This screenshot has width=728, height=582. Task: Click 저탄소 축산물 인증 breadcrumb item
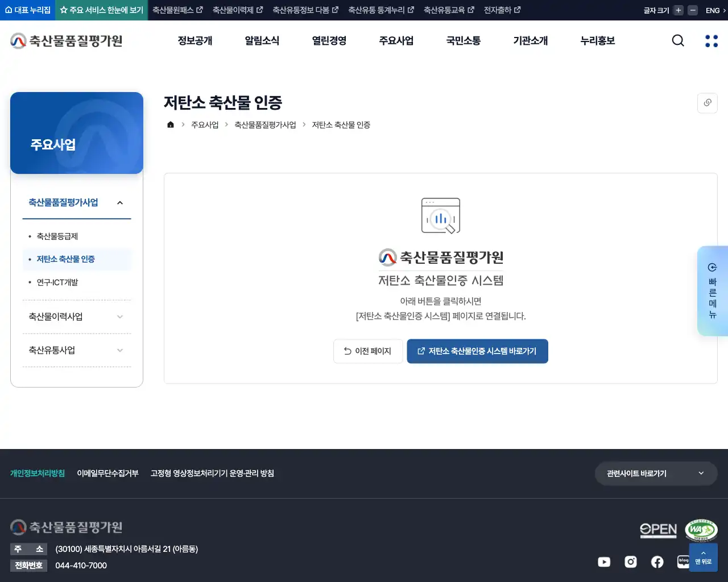(x=341, y=124)
